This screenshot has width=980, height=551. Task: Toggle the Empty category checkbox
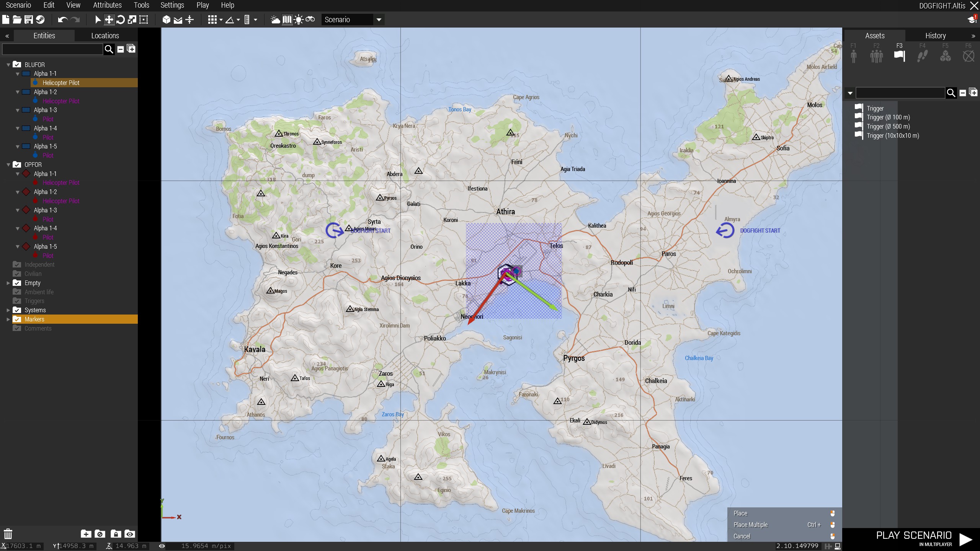click(x=17, y=283)
